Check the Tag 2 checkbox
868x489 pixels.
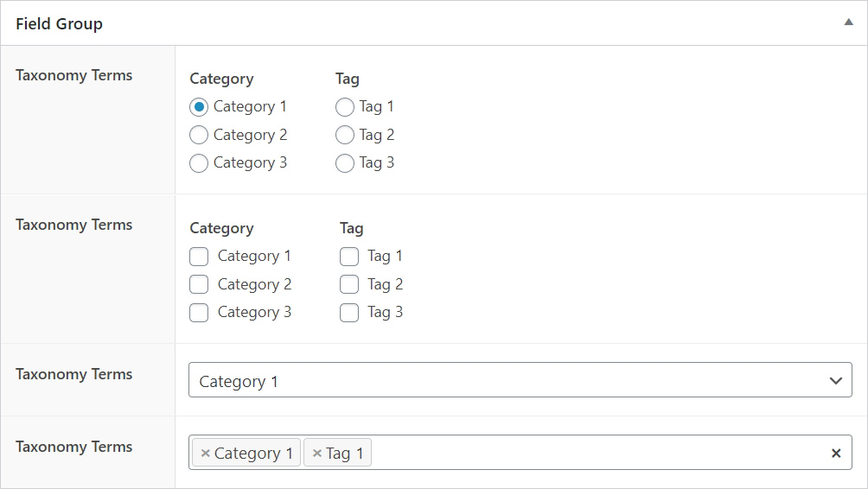point(349,284)
